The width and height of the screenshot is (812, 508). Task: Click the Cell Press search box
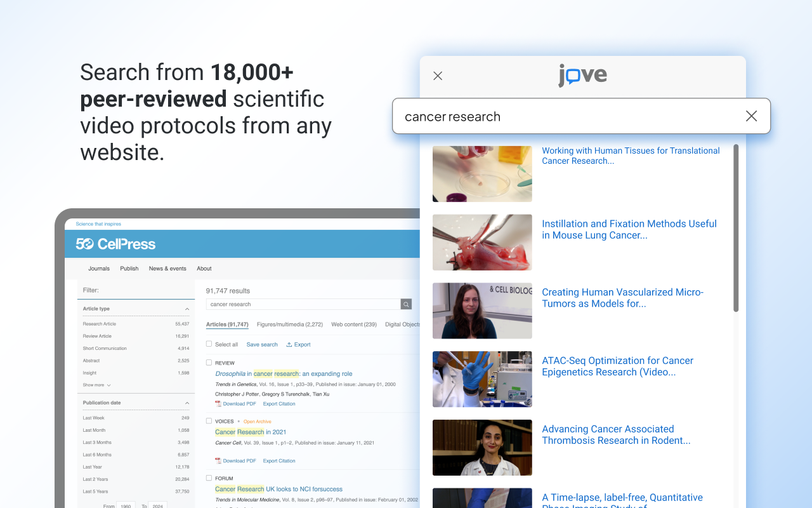click(x=303, y=304)
